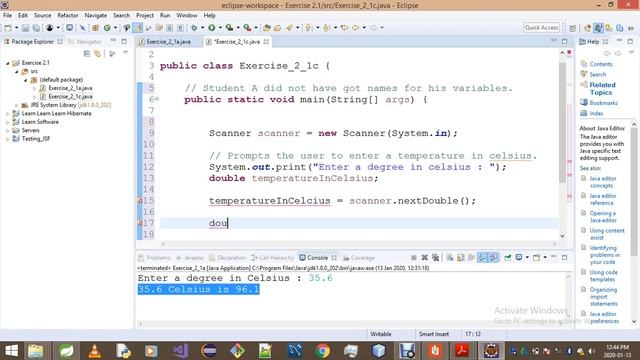Click the Last Edit Location arrow icon

pyautogui.click(x=344, y=28)
